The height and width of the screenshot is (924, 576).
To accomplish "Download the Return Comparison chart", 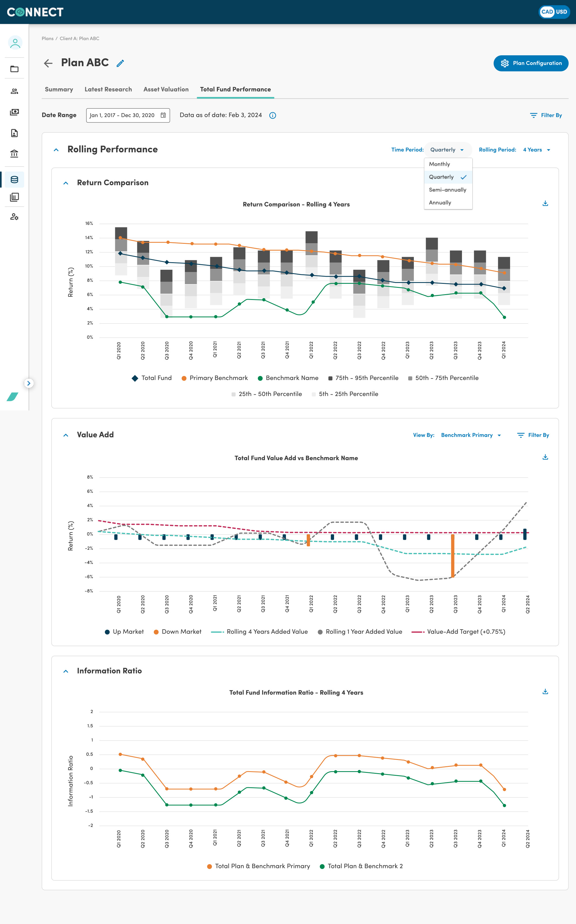I will coord(545,203).
